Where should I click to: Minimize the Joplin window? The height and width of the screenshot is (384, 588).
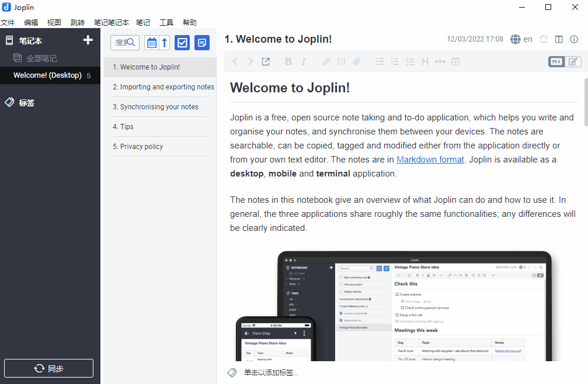(521, 7)
